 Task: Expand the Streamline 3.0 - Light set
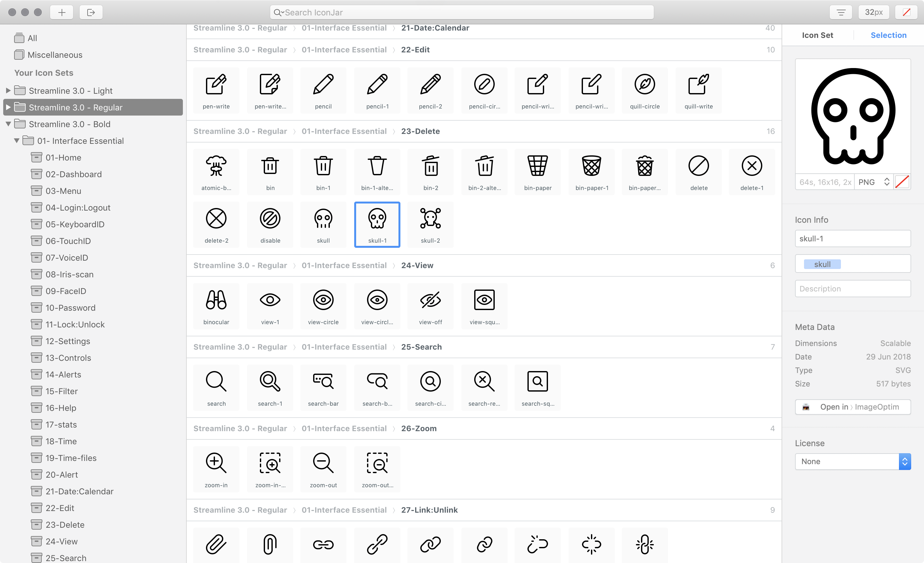pos(8,91)
